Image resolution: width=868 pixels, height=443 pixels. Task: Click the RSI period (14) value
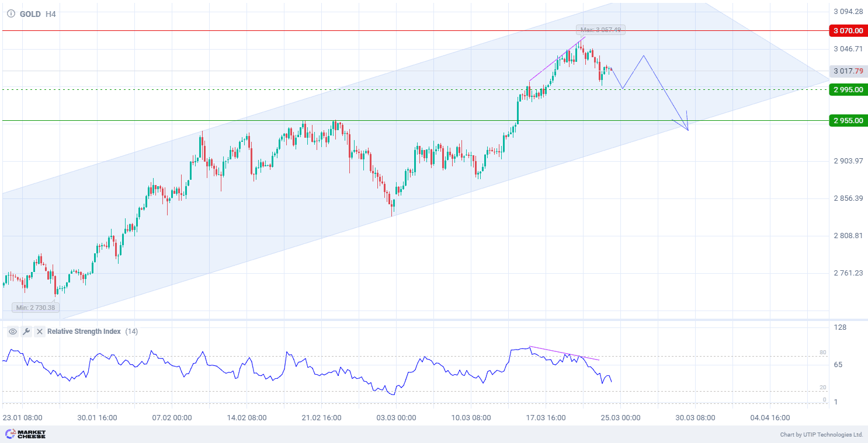[x=131, y=332]
